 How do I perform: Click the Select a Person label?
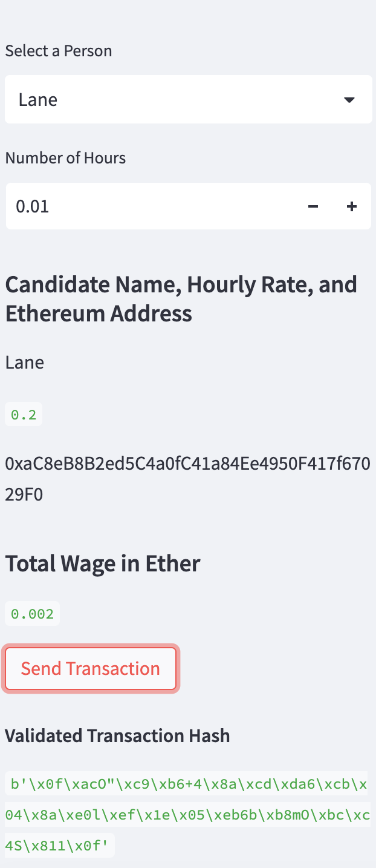pos(58,51)
